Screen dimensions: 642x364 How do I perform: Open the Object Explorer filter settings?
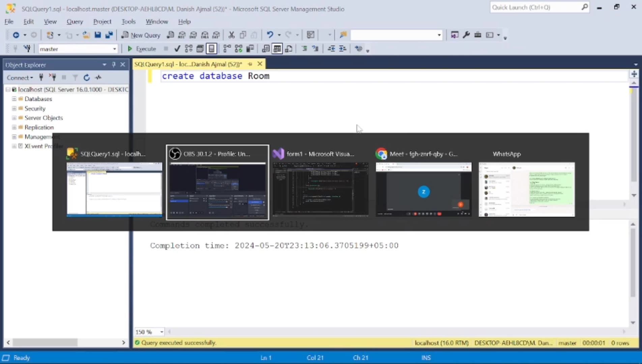coord(75,78)
